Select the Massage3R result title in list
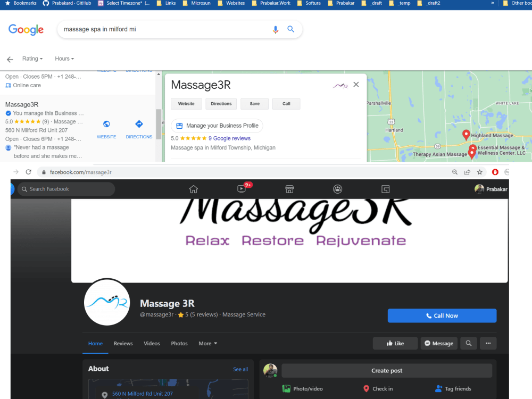The height and width of the screenshot is (399, 532). (x=22, y=104)
